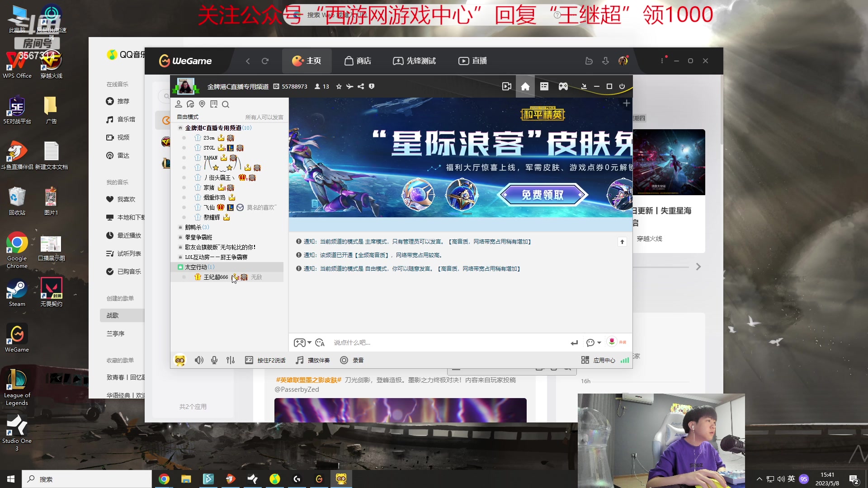The height and width of the screenshot is (488, 868).
Task: Click the 按住F2说话 button
Action: 265,360
